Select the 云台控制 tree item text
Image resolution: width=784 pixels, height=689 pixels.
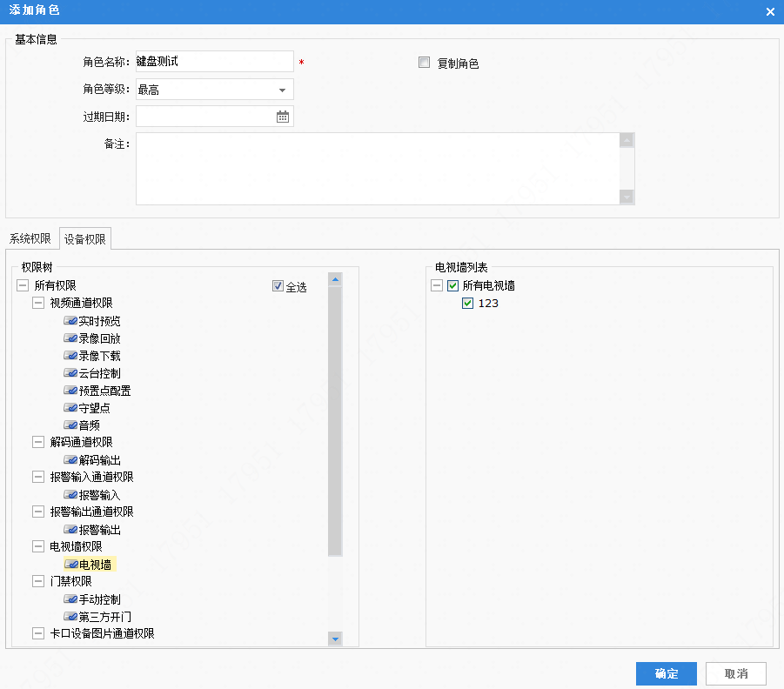coord(99,373)
